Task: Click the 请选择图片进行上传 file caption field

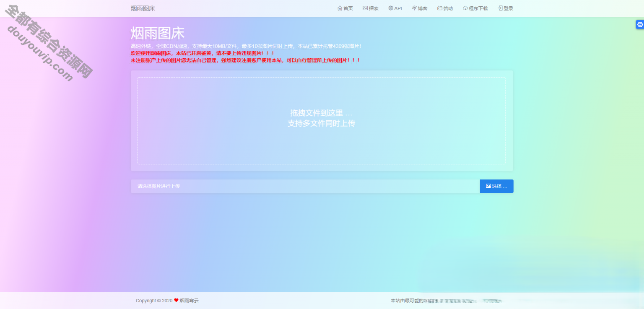Action: [x=305, y=186]
